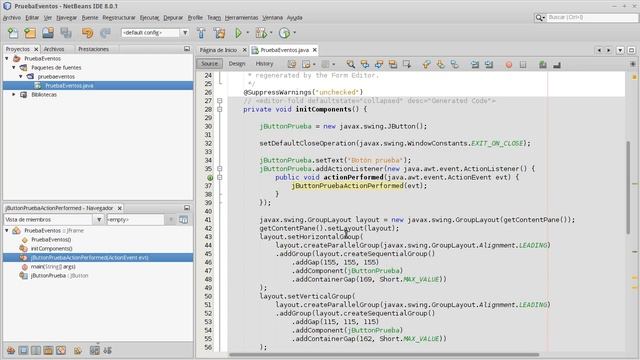The height and width of the screenshot is (360, 640).
Task: Expand the Bibliotecas node
Action: pos(14,95)
